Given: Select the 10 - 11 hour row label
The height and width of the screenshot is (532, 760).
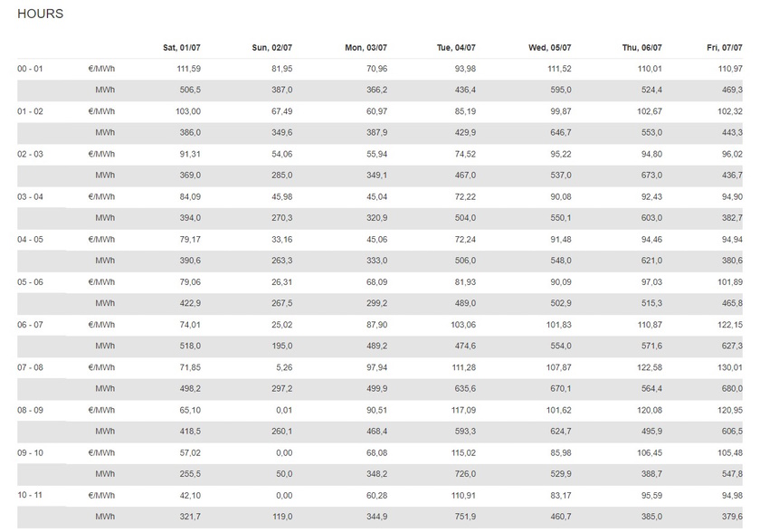Looking at the screenshot, I should pos(30,494).
